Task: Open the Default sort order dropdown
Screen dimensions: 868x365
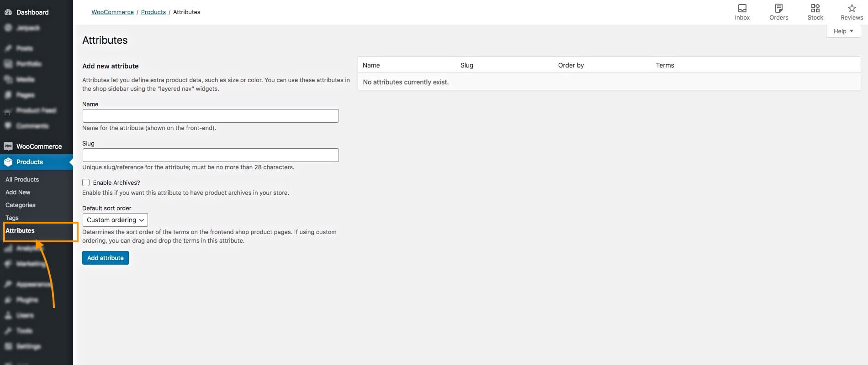Action: (115, 220)
